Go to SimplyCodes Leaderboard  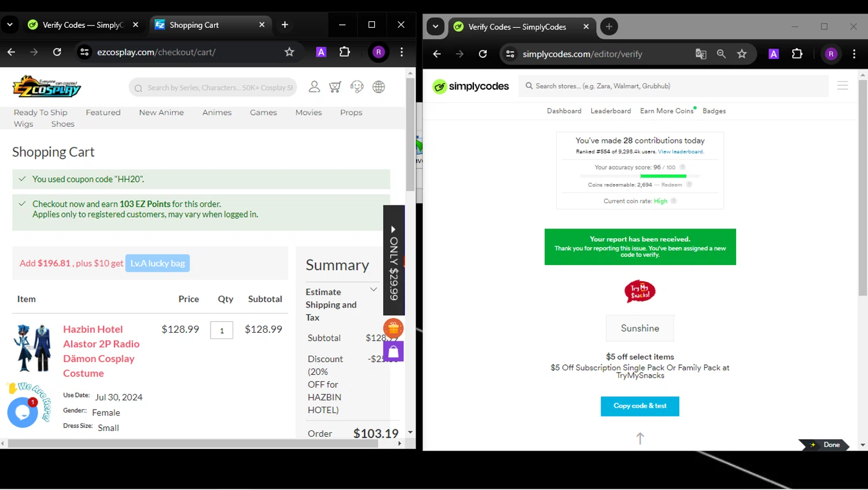pyautogui.click(x=610, y=110)
